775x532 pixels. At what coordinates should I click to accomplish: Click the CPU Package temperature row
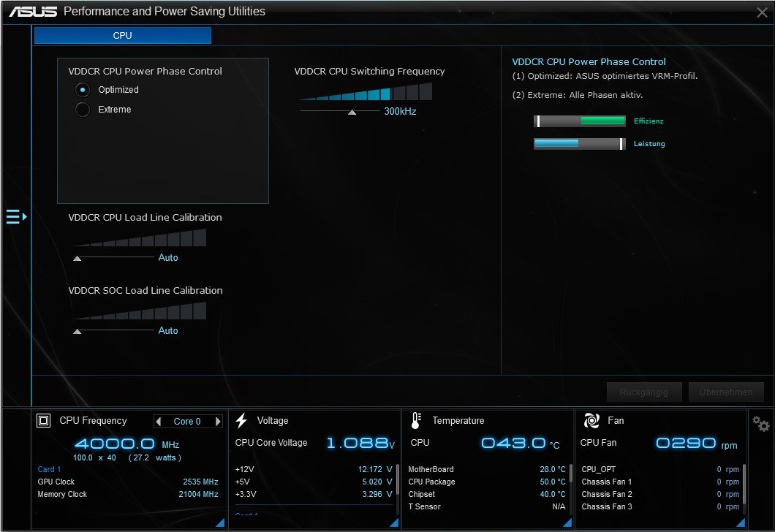[x=487, y=482]
